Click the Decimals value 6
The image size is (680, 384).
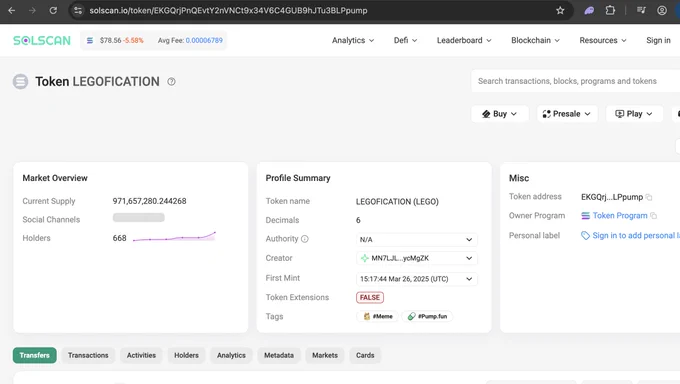click(x=358, y=220)
